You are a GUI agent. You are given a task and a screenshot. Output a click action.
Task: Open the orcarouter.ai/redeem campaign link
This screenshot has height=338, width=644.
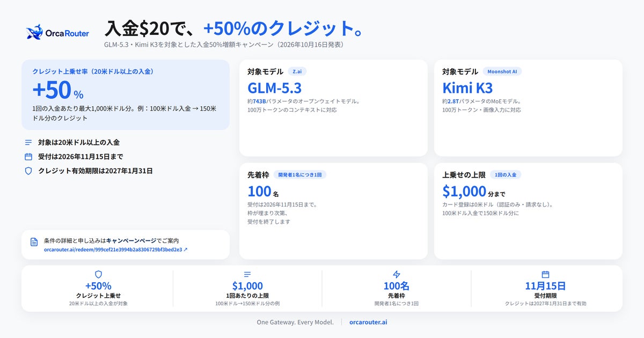116,249
